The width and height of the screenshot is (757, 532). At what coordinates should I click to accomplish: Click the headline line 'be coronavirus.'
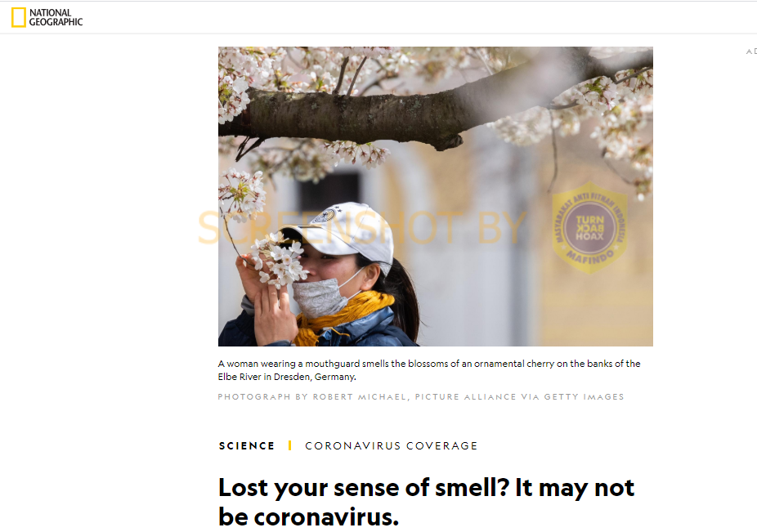(x=308, y=517)
